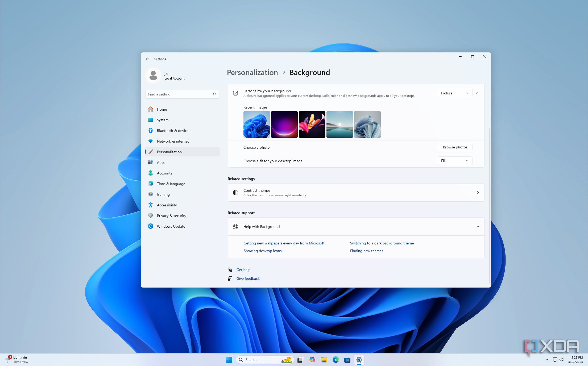Open the Windows Start menu

tap(229, 360)
